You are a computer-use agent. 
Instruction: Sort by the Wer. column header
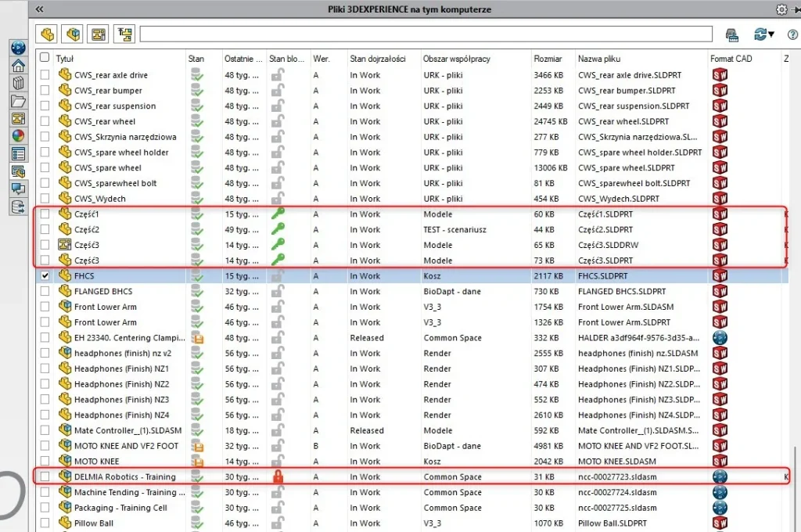321,59
